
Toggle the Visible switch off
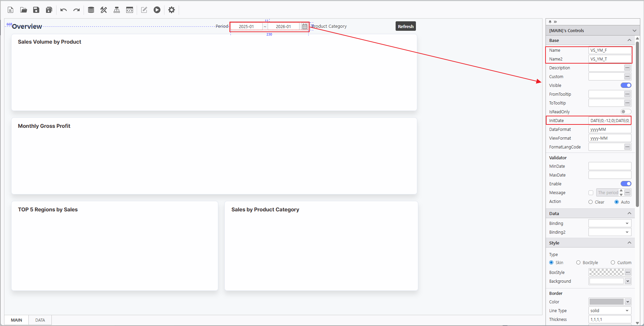pyautogui.click(x=626, y=85)
